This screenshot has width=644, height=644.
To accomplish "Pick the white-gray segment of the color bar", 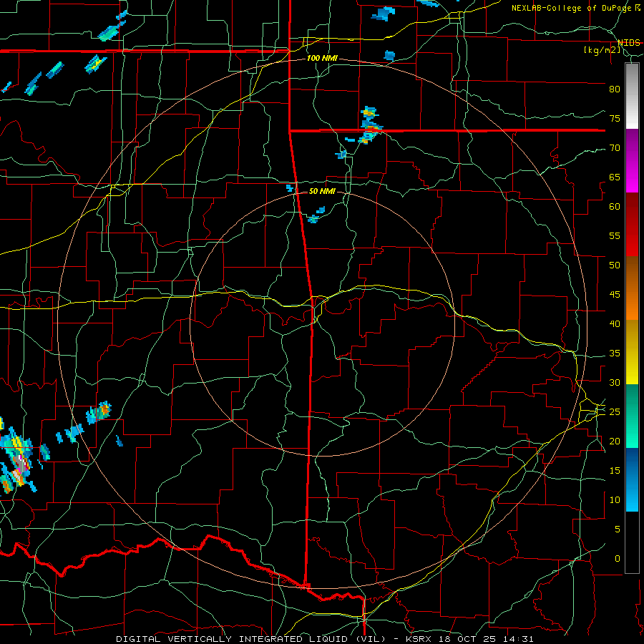I will (632, 96).
